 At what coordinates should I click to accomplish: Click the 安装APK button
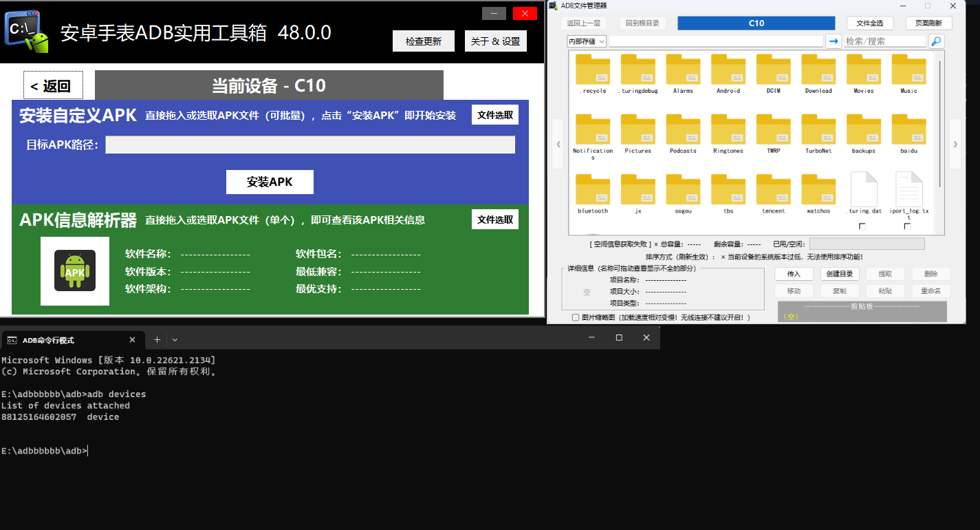point(270,182)
